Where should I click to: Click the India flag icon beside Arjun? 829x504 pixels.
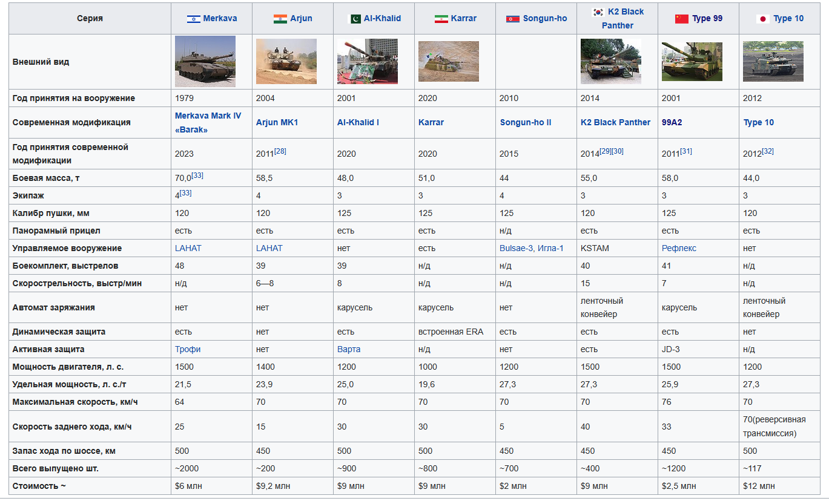pos(280,19)
